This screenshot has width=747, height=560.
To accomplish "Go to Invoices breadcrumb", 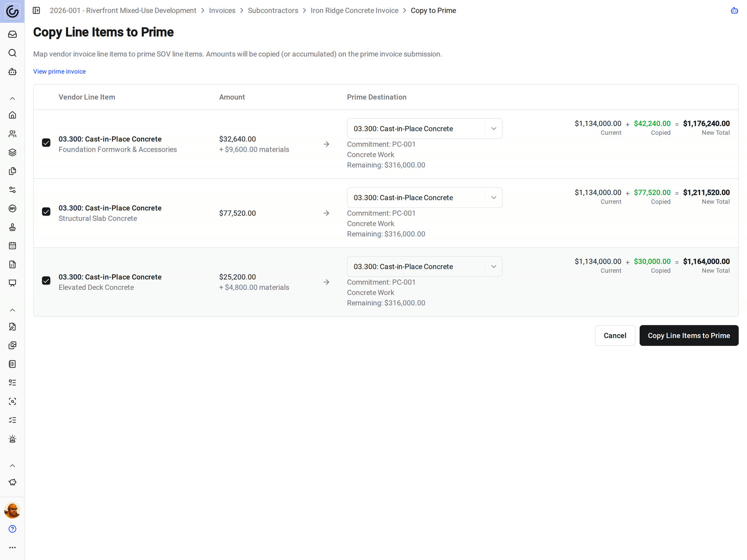I will pos(222,10).
